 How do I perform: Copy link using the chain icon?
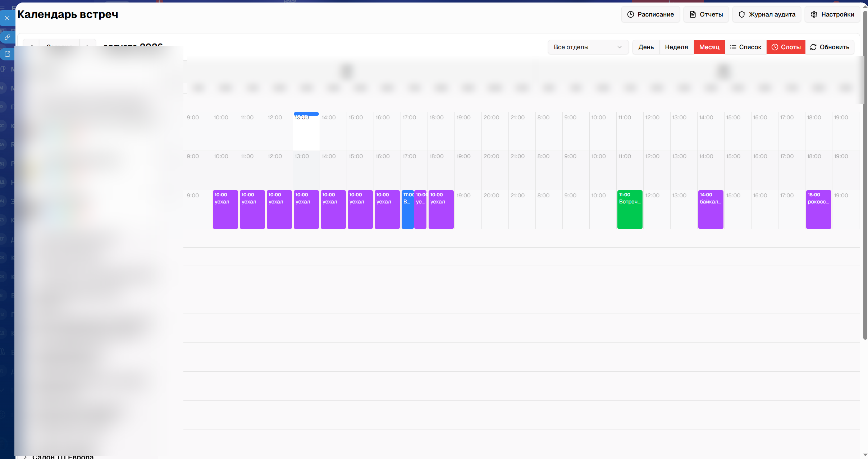click(x=7, y=37)
